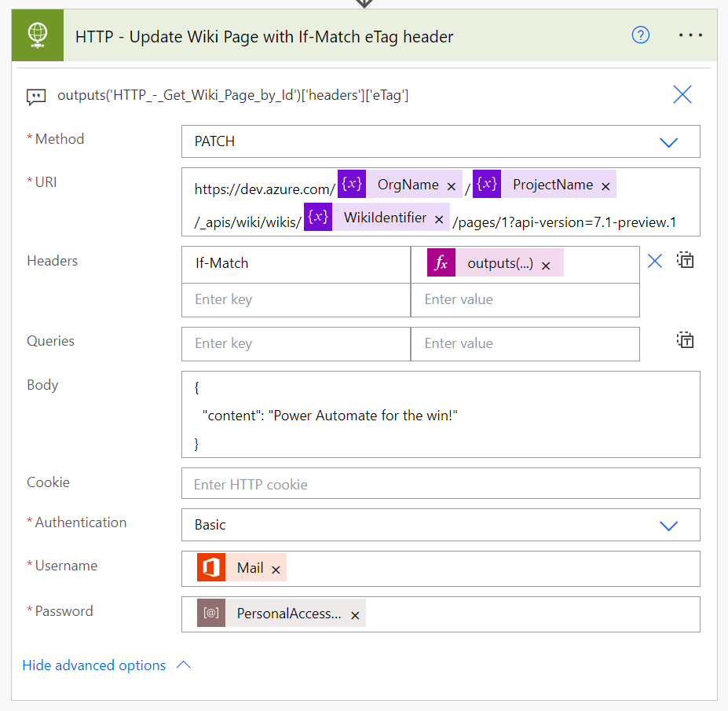Open the Method dropdown showing PATCH
This screenshot has height=711, width=728.
tap(668, 142)
